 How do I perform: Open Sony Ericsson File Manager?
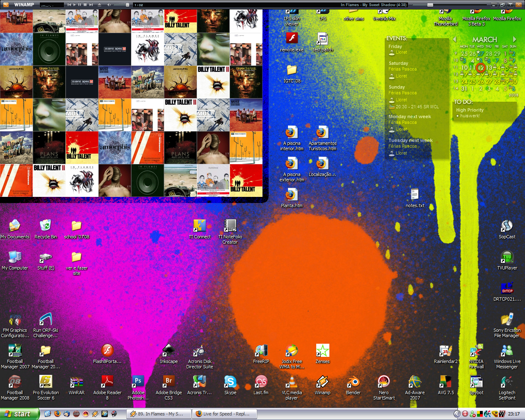(x=507, y=325)
